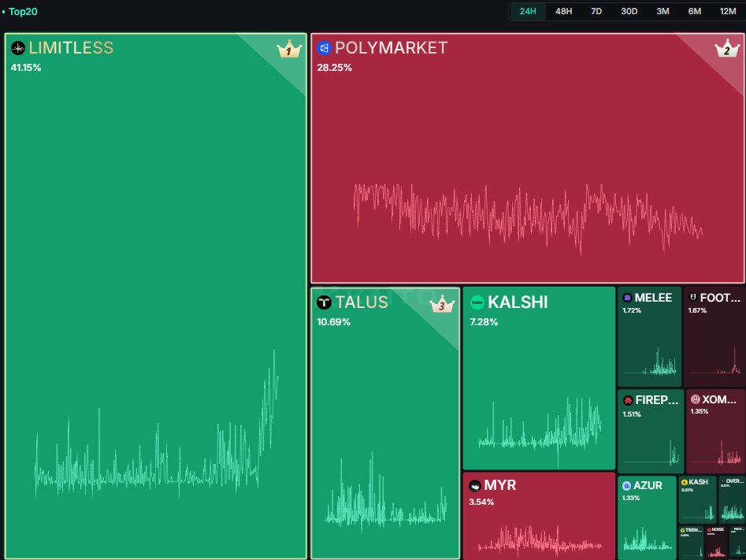Click the MYR logo icon

475,486
